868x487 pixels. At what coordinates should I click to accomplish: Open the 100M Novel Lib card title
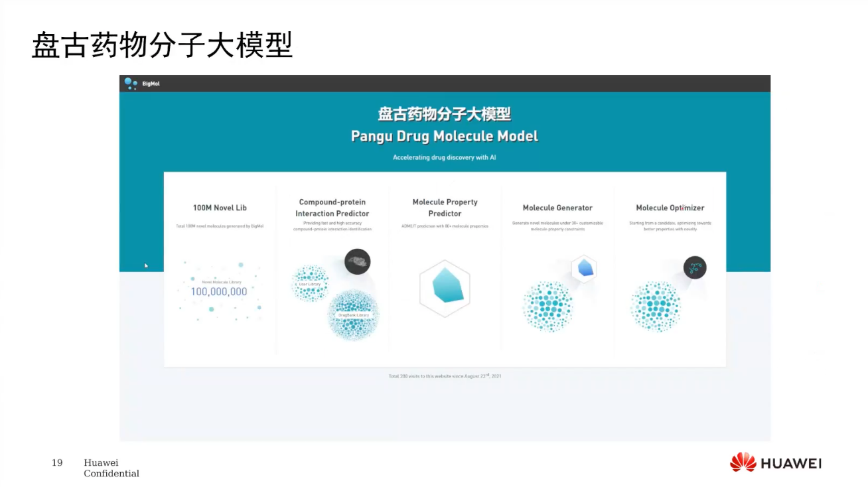point(220,208)
